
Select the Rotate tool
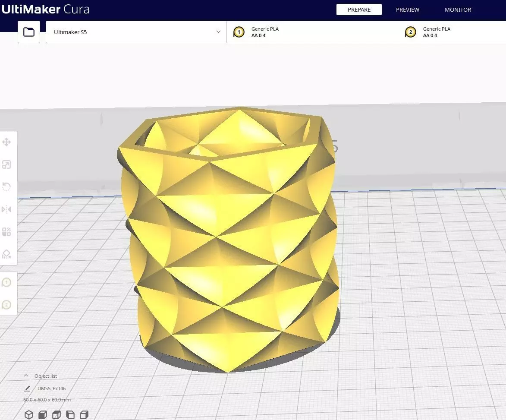point(6,187)
